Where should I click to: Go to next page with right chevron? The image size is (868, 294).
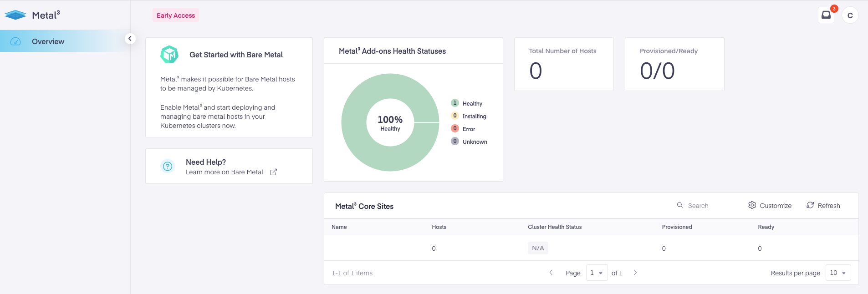(635, 273)
